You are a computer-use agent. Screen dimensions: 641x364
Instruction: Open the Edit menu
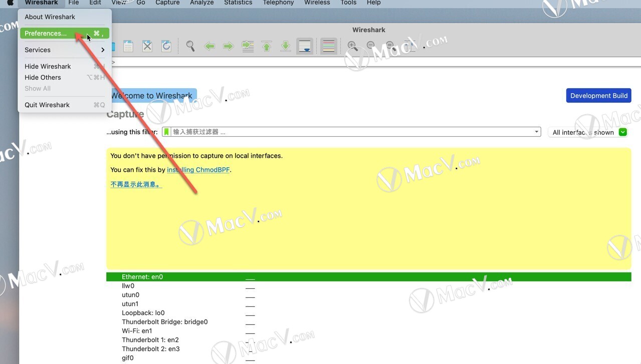click(95, 3)
